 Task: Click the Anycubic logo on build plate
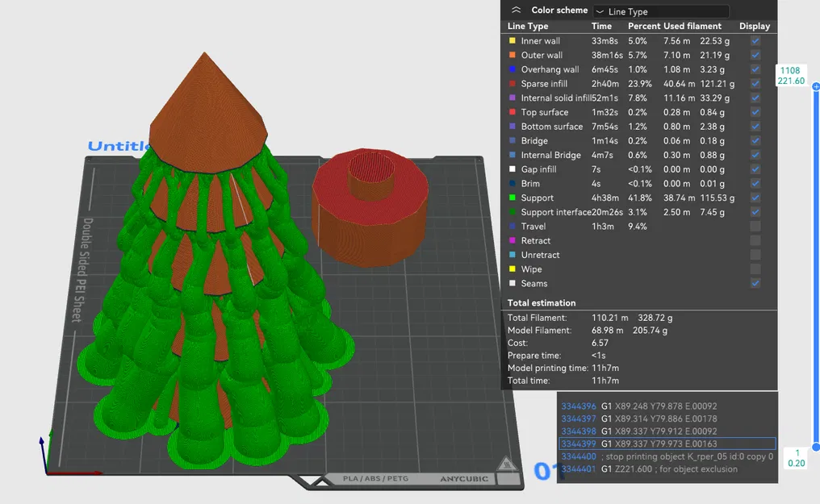(x=464, y=478)
